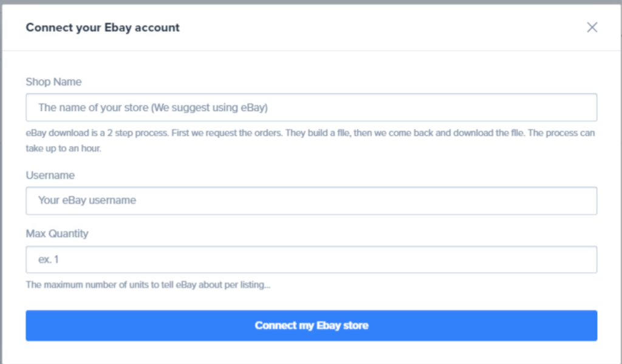The height and width of the screenshot is (364, 622).
Task: Close the Connect your Ebay account dialog
Action: [x=592, y=27]
